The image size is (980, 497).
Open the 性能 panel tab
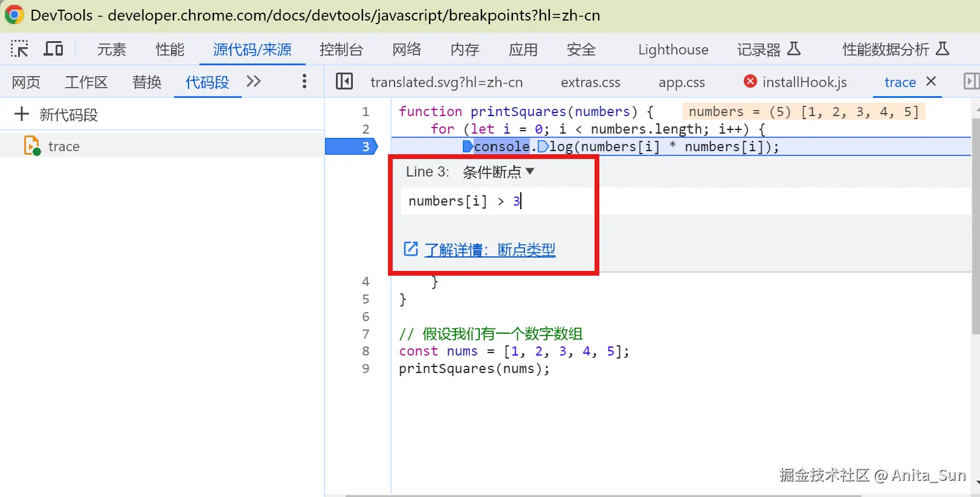pos(170,50)
